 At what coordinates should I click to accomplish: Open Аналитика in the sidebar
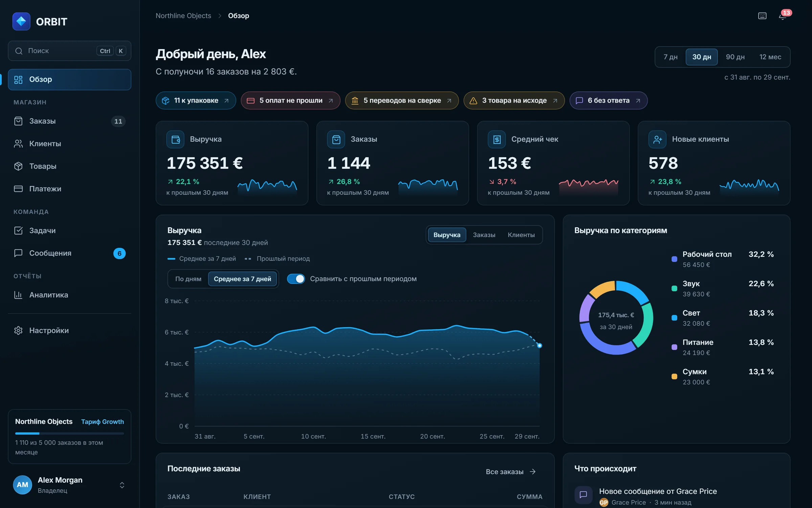69,295
